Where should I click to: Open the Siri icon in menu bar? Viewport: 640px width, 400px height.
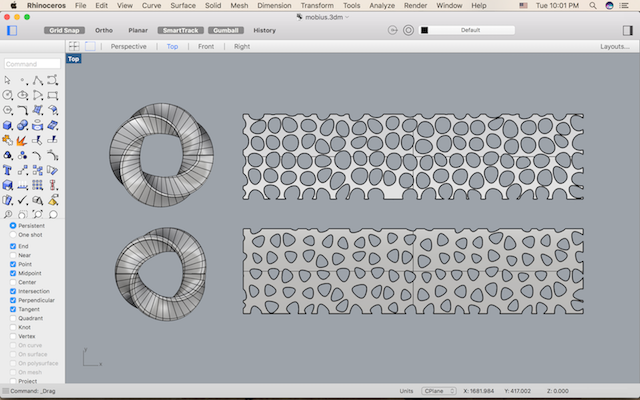tap(609, 5)
